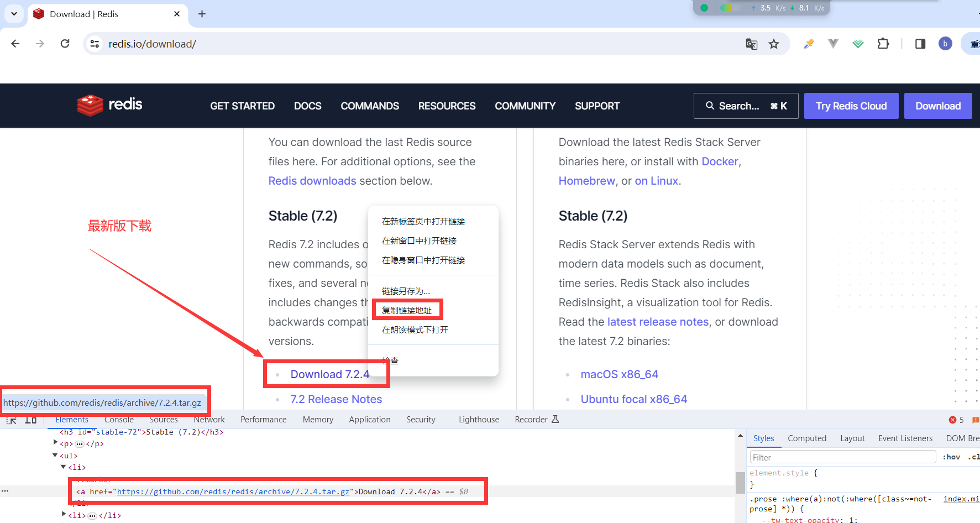Close the Download | Redis tab
This screenshot has height=523, width=980.
click(x=177, y=14)
